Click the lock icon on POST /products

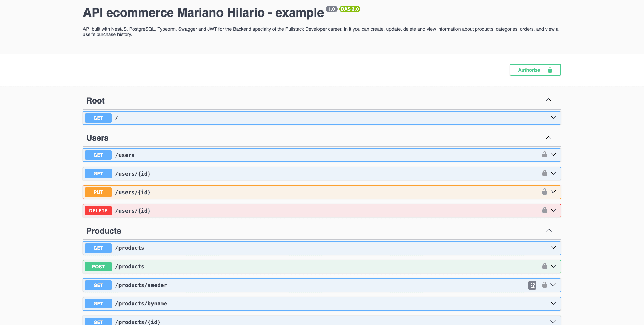point(544,266)
